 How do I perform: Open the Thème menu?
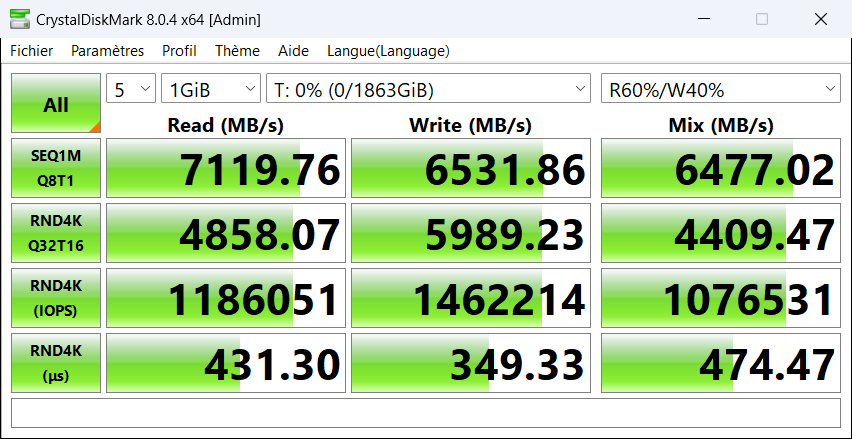[237, 51]
